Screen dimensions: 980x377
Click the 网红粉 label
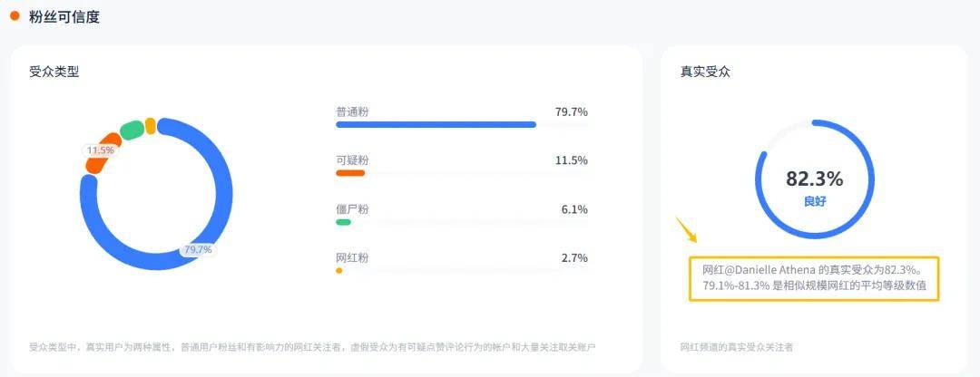coord(352,257)
